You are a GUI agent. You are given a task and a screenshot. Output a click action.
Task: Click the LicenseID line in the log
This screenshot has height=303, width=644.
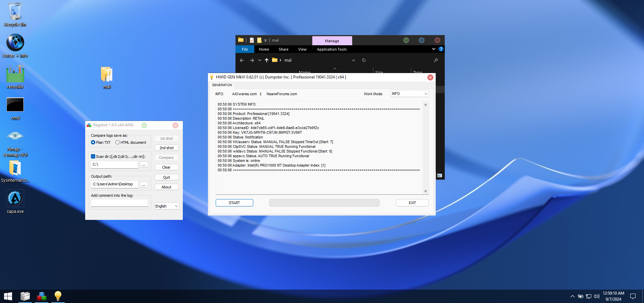click(268, 128)
